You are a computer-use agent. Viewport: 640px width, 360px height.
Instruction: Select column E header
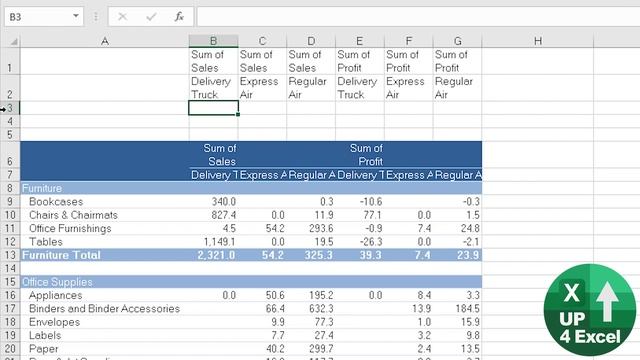(x=360, y=41)
